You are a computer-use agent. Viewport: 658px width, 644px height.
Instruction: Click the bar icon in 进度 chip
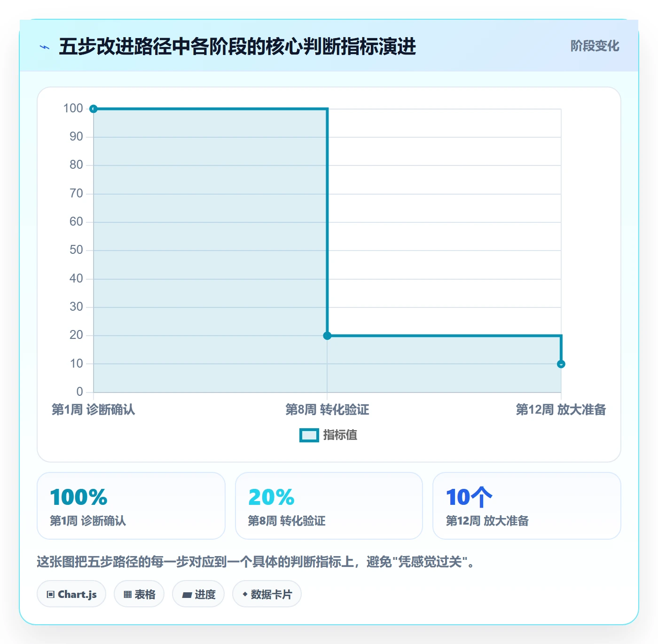187,595
